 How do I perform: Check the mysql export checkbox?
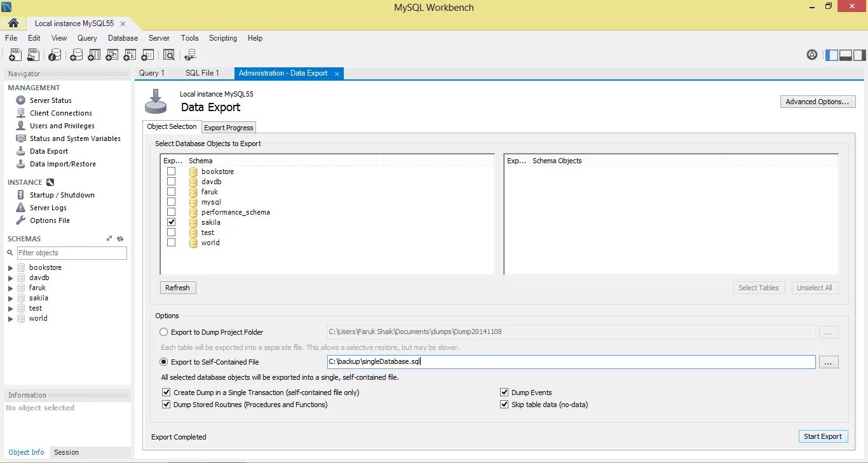click(171, 202)
